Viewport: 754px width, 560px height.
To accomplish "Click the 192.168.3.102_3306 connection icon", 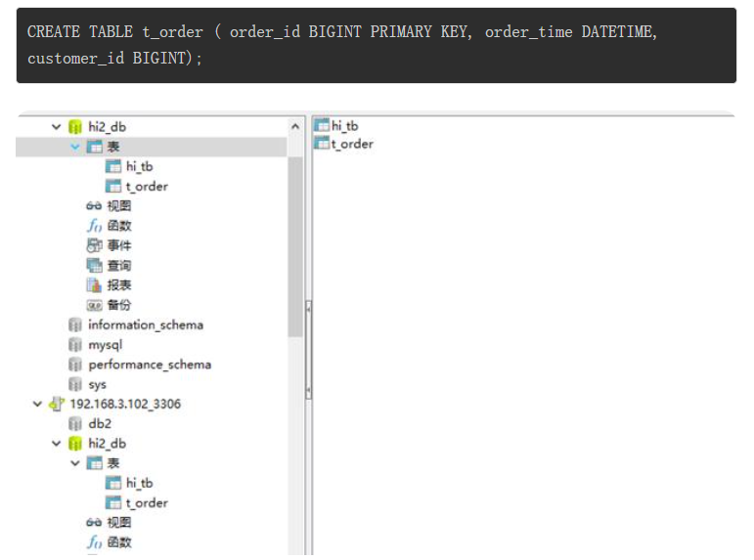I will pyautogui.click(x=57, y=404).
